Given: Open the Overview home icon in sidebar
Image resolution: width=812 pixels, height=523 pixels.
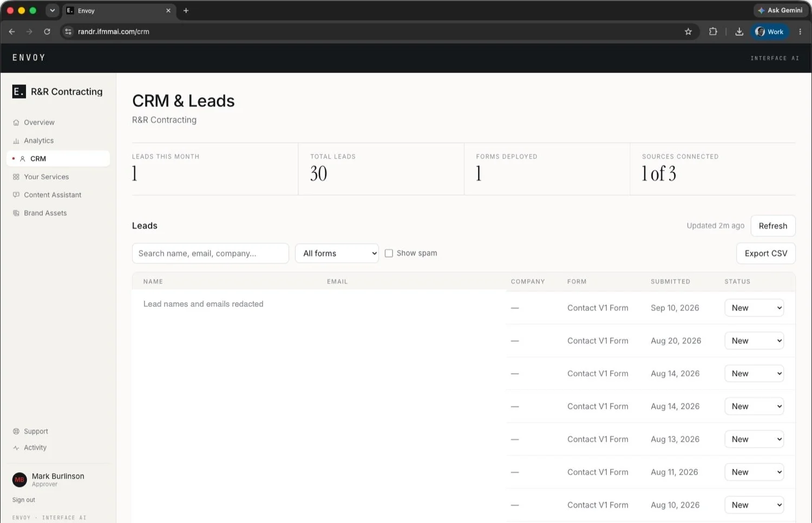Looking at the screenshot, I should [16, 123].
